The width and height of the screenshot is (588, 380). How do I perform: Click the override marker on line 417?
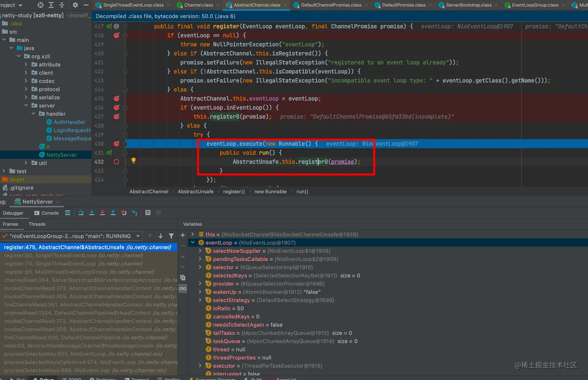pyautogui.click(x=109, y=26)
